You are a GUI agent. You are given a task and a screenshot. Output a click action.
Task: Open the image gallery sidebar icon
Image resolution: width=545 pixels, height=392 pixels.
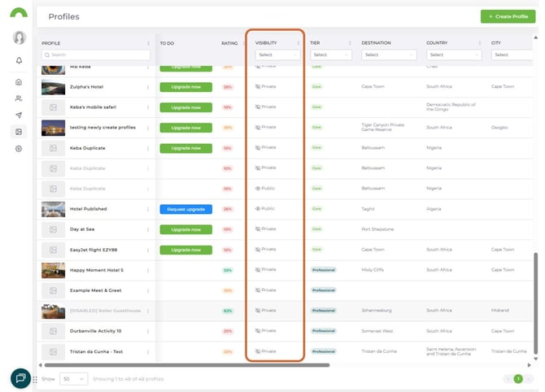(19, 132)
